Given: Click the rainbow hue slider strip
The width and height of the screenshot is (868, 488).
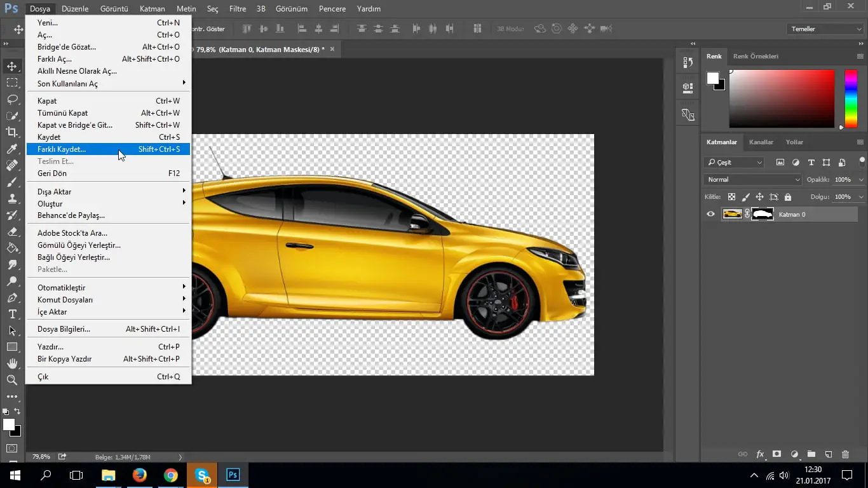Looking at the screenshot, I should 850,98.
